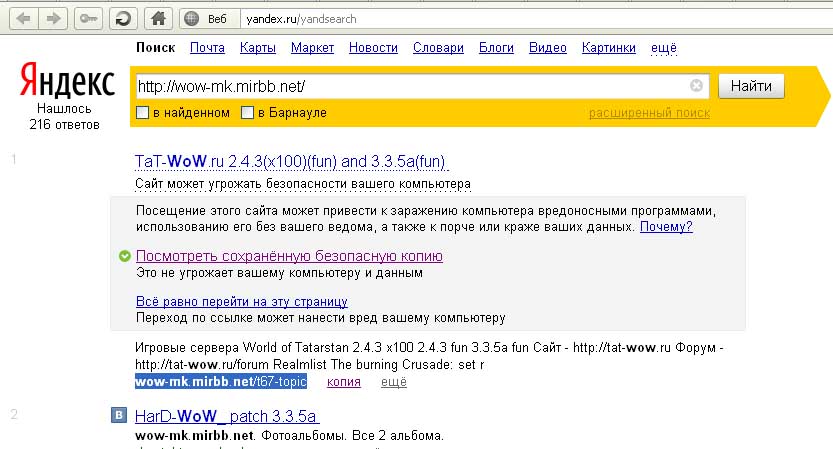Go to the home page icon
The height and width of the screenshot is (449, 833).
coord(158,19)
